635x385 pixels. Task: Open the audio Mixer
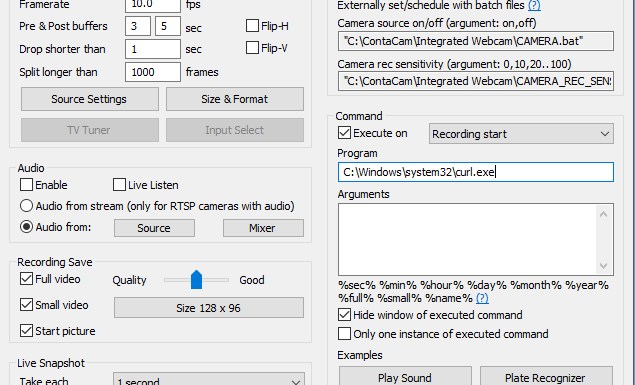pyautogui.click(x=263, y=228)
